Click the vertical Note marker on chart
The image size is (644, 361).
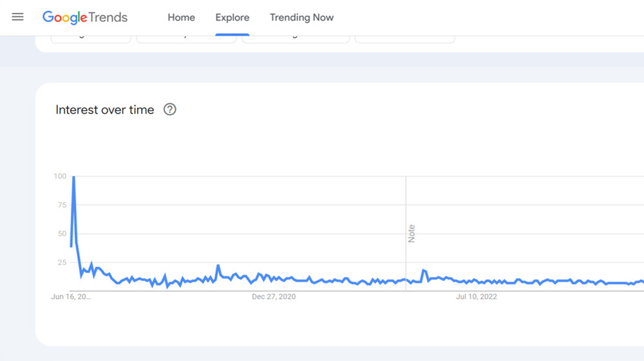click(411, 233)
